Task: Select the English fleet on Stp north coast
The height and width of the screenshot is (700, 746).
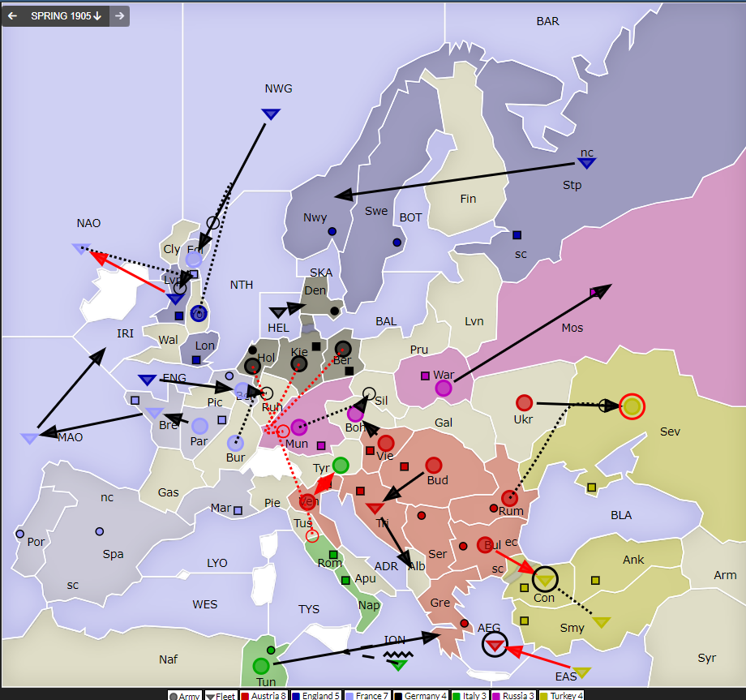Action: click(586, 163)
